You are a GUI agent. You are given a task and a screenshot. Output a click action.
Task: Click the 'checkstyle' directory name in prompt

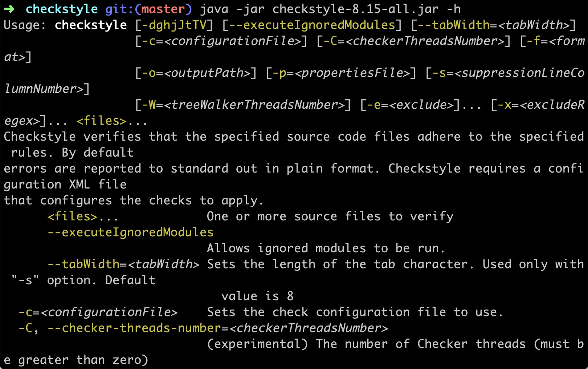pos(62,9)
